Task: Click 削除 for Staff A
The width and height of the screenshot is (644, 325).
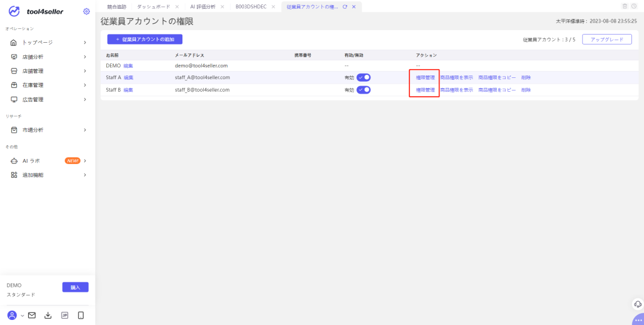Action: pos(526,77)
